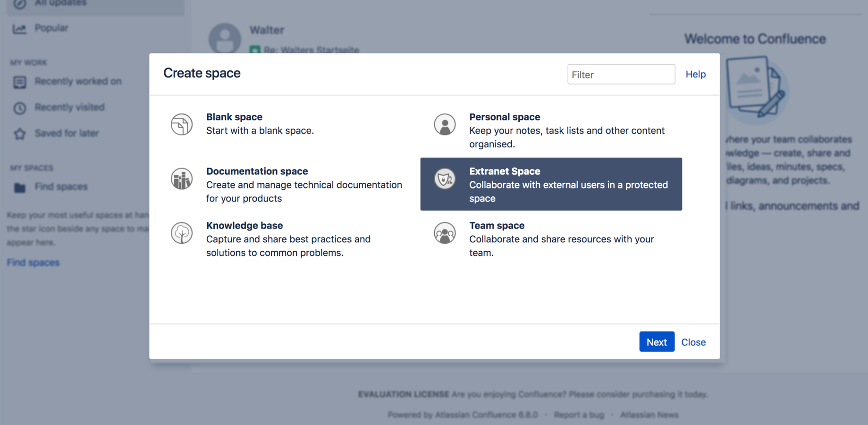Click Walter's avatar image

click(x=225, y=38)
